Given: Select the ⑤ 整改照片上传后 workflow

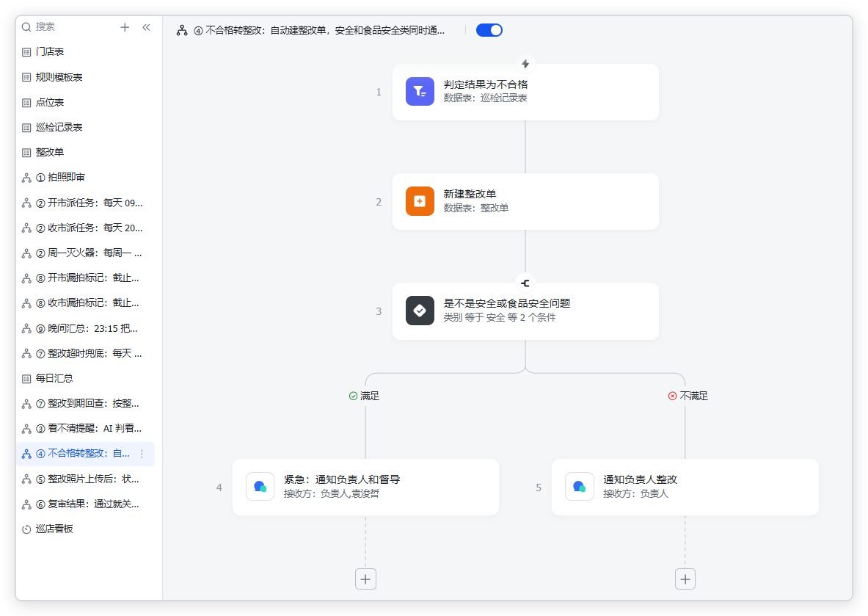Looking at the screenshot, I should (86, 479).
